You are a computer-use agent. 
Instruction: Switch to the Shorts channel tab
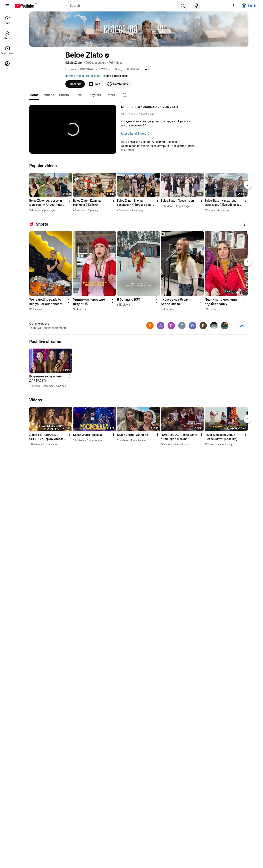[x=64, y=95]
